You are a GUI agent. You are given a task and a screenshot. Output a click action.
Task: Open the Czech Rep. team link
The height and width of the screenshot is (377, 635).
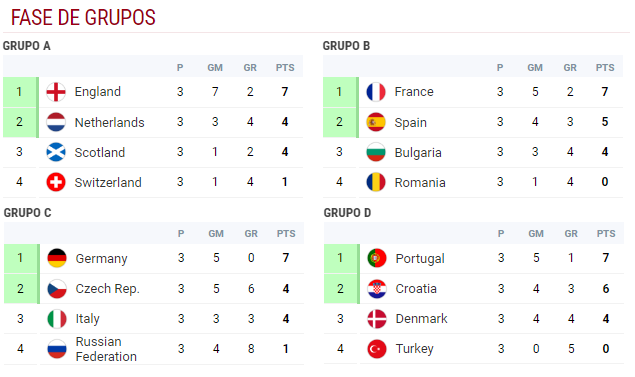[107, 289]
